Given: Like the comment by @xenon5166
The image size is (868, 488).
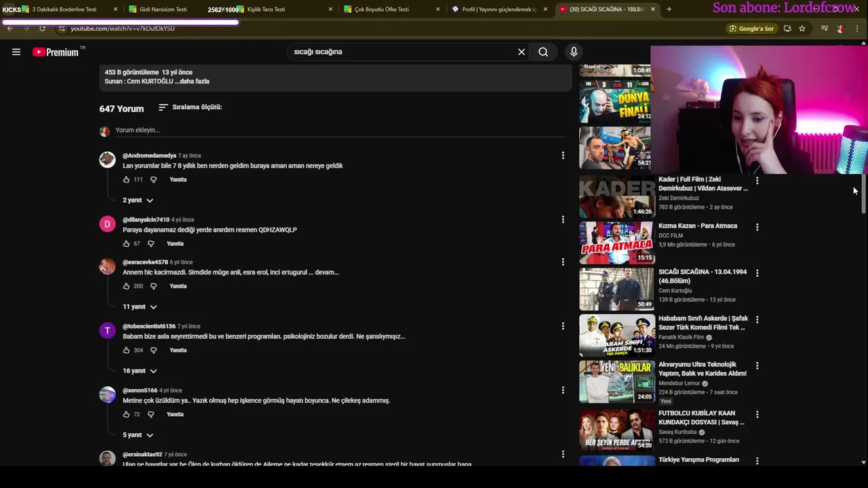Looking at the screenshot, I should 126,414.
